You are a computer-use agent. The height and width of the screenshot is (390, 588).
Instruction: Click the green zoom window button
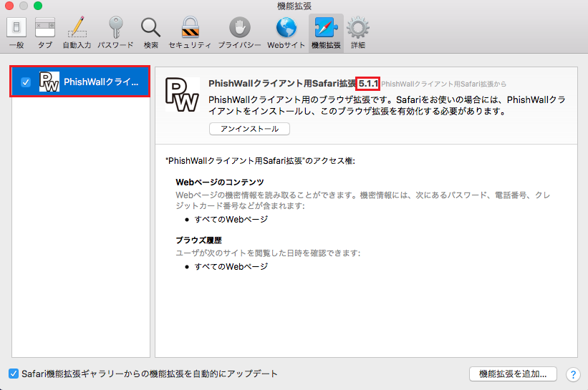tap(38, 6)
